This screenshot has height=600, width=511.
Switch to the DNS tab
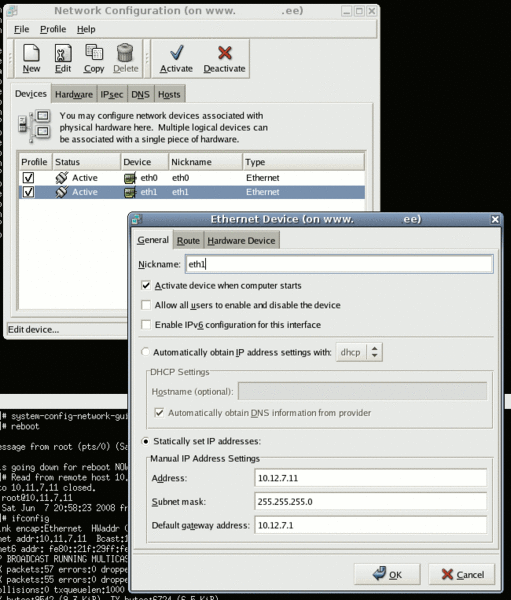[140, 95]
